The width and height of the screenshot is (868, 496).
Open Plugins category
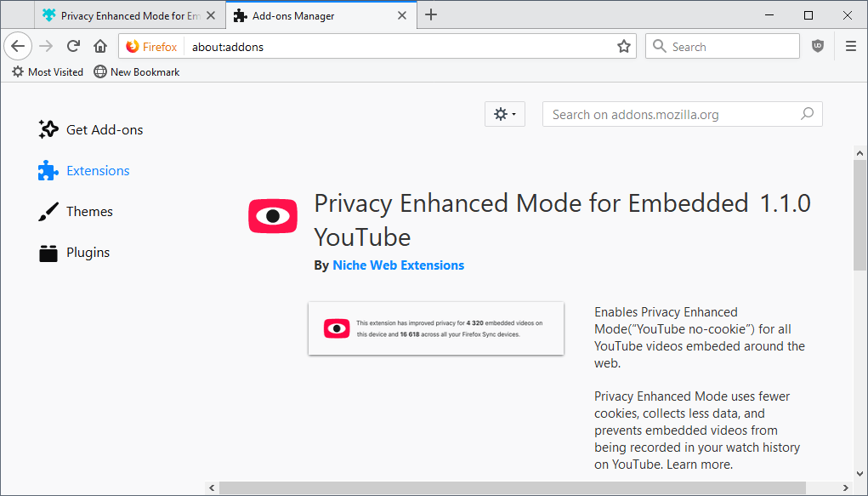tap(74, 253)
